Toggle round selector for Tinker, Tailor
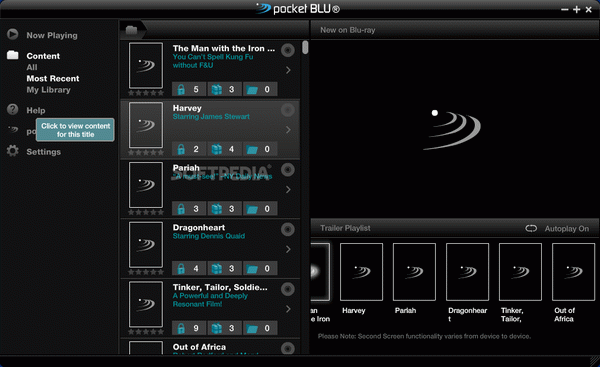The width and height of the screenshot is (600, 367). (x=287, y=289)
